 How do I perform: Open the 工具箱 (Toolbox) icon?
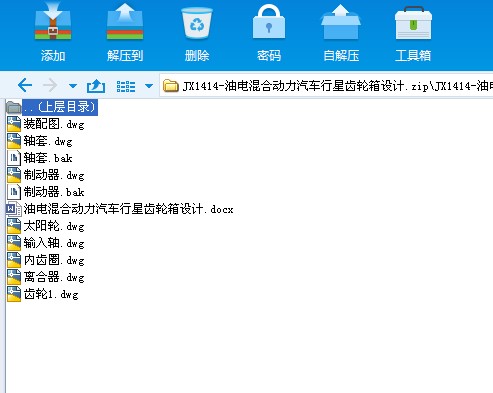413,23
